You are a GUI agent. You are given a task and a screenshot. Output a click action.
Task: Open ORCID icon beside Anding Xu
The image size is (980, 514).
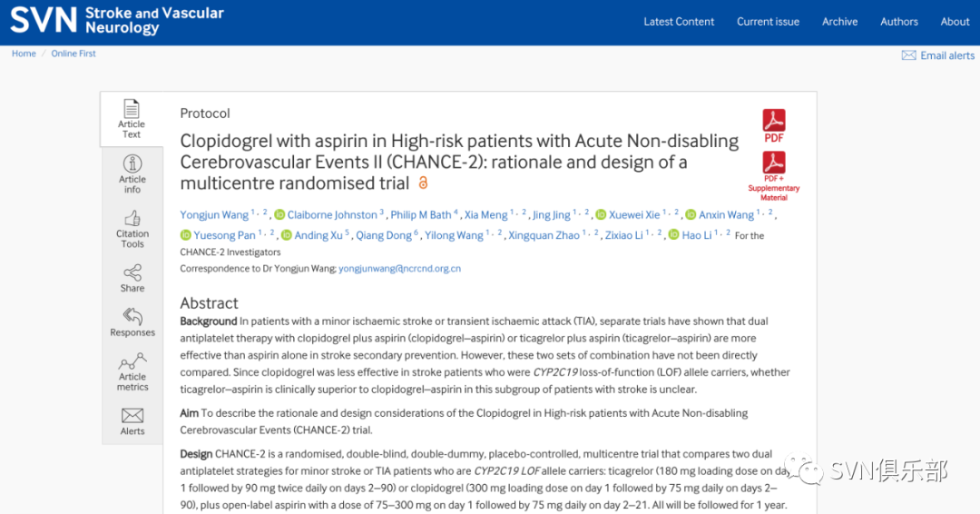pos(286,235)
